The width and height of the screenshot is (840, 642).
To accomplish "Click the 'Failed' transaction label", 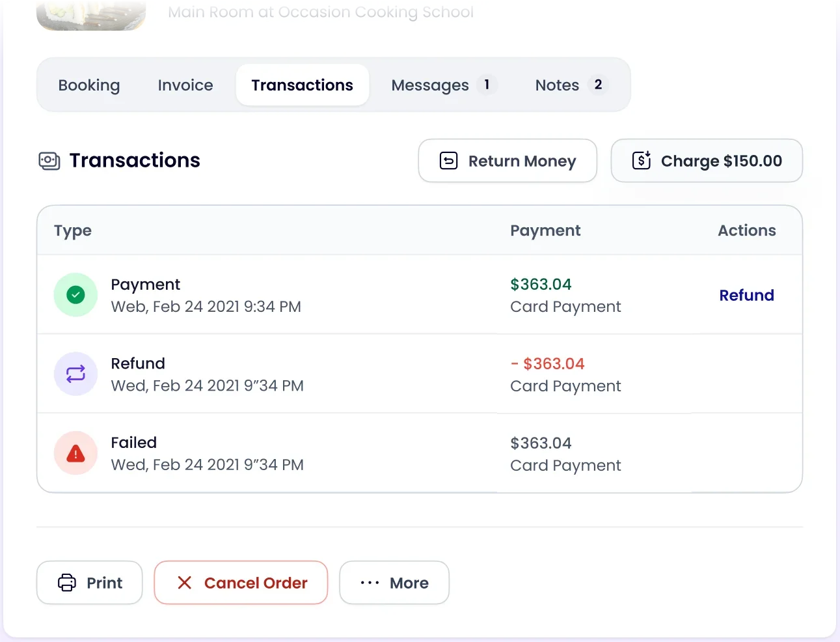I will (x=134, y=443).
